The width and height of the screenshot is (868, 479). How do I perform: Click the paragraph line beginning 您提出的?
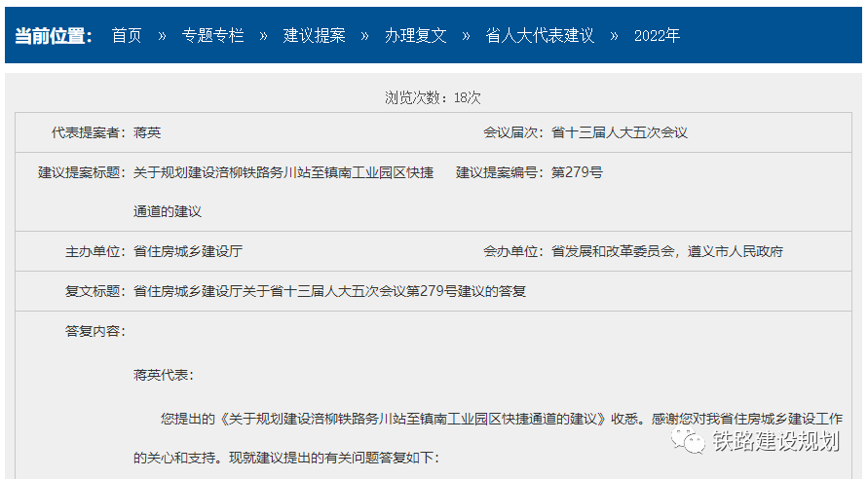tap(502, 419)
